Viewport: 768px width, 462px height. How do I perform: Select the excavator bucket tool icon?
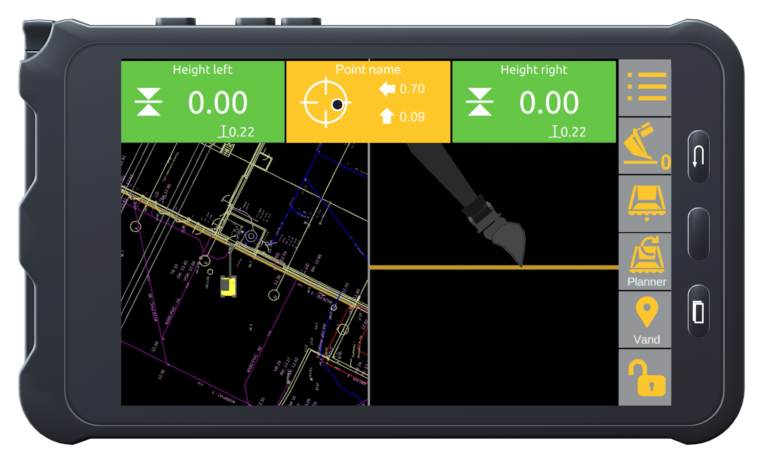pos(645,146)
